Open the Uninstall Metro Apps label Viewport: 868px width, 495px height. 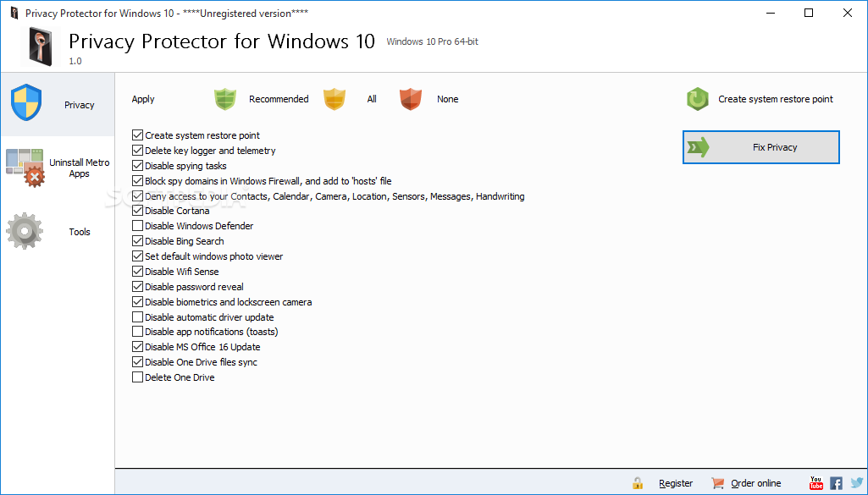pos(79,168)
